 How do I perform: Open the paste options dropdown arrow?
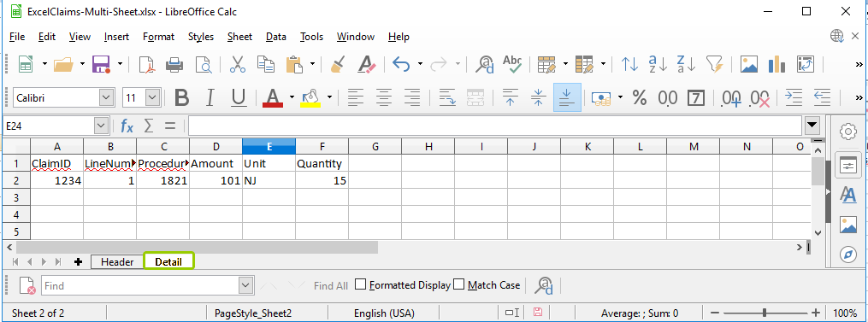pos(312,64)
